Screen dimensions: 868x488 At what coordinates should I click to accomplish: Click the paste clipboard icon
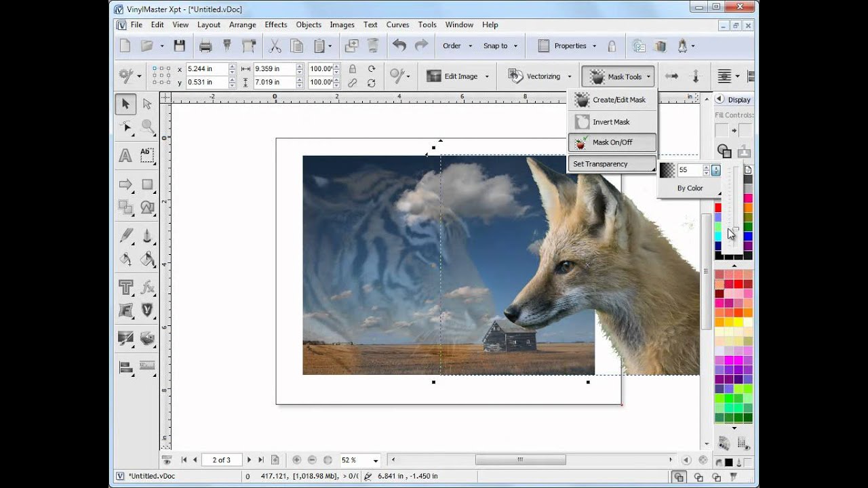click(319, 45)
